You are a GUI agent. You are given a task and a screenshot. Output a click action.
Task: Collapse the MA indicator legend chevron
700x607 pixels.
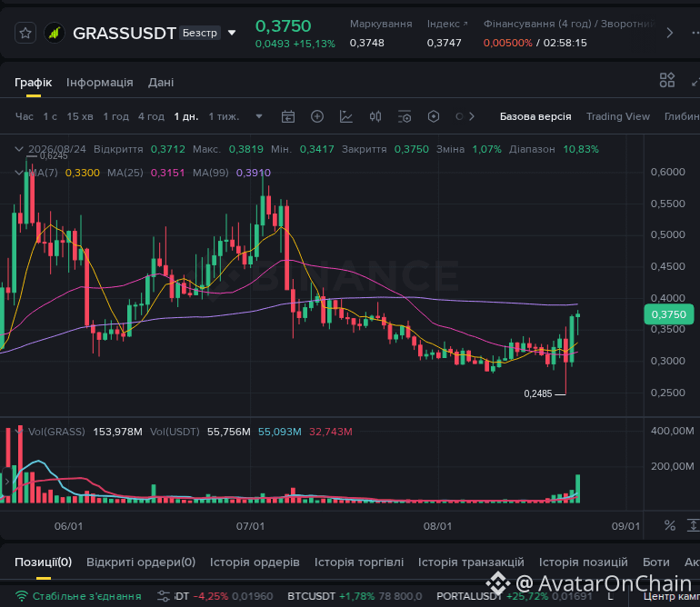pos(19,173)
